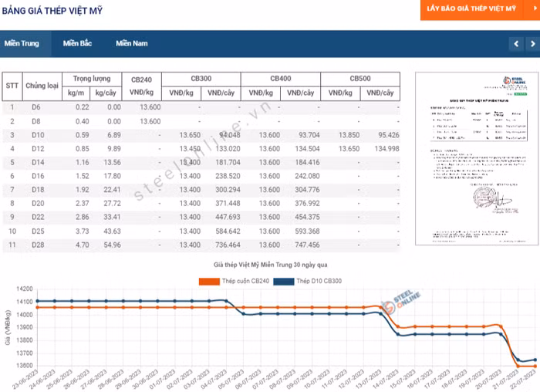The width and height of the screenshot is (540, 392).
Task: Click the kg/m sub-header
Action: coord(76,93)
